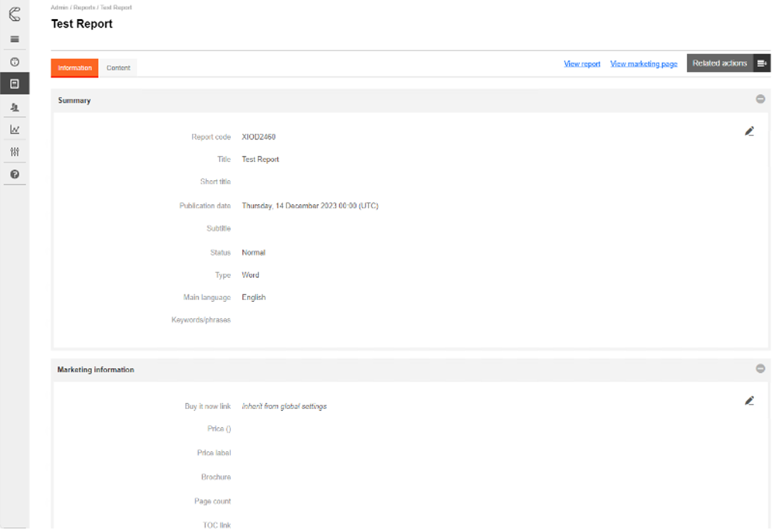The image size is (773, 532).
Task: Switch to the Content tab
Action: click(118, 68)
